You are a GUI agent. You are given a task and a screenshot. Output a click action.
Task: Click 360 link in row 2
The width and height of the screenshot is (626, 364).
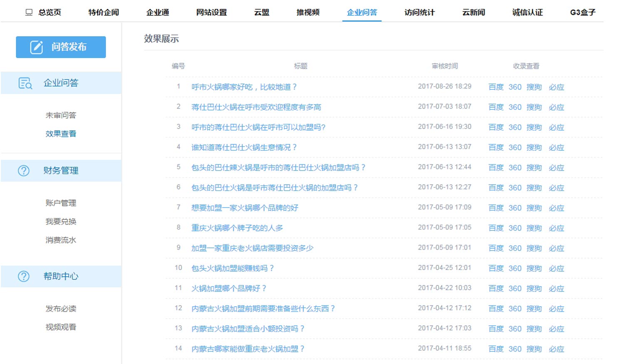515,107
